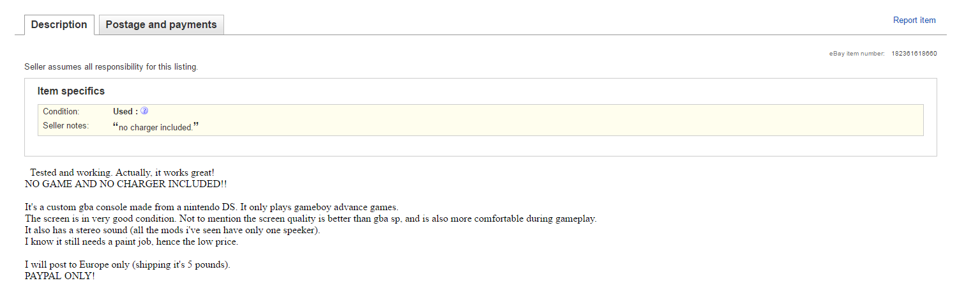
Task: Click the sentence about stereo sound
Action: coord(172,230)
